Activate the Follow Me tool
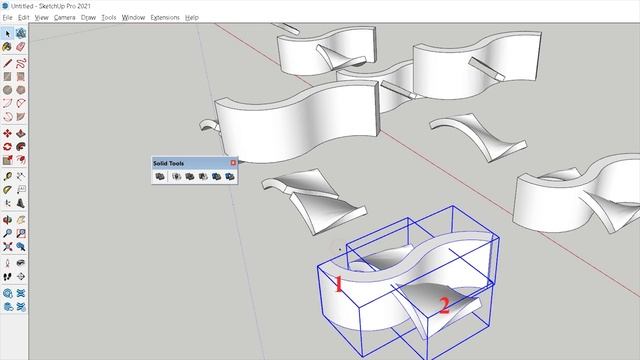This screenshot has width=640, height=360. (x=21, y=147)
